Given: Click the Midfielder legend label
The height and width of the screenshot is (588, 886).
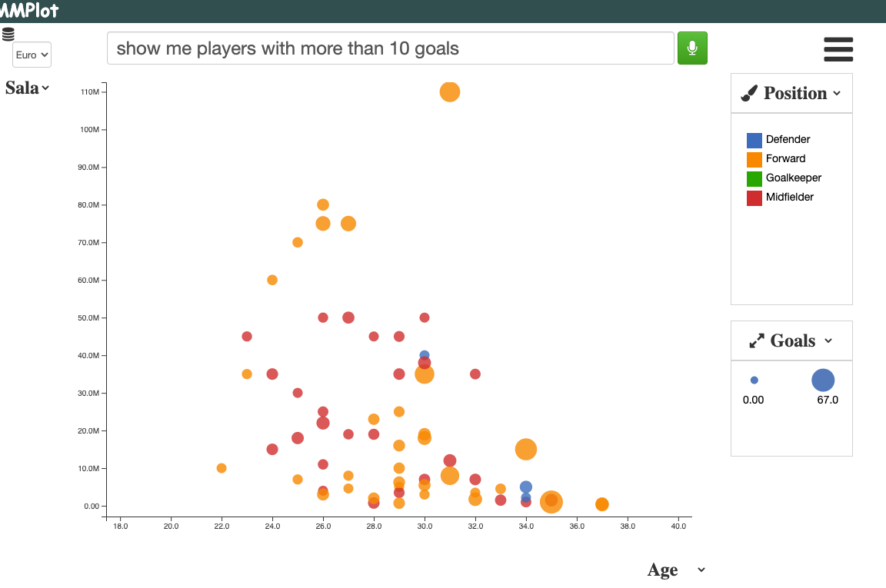Looking at the screenshot, I should pos(789,197).
